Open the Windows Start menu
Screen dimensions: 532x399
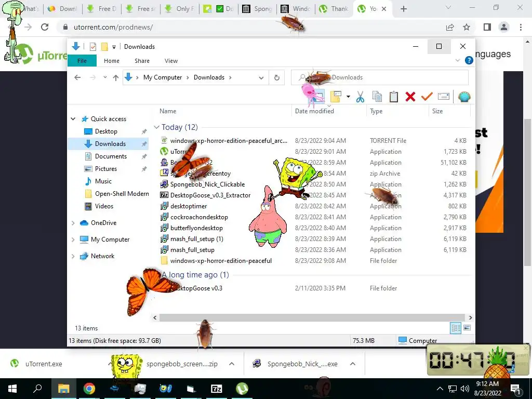tap(12, 389)
